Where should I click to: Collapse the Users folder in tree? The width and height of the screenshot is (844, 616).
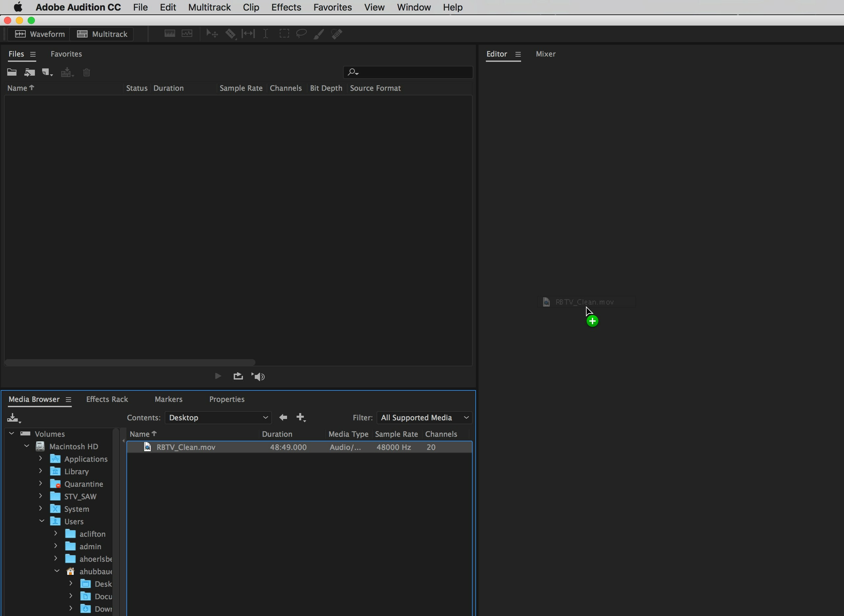click(x=42, y=521)
